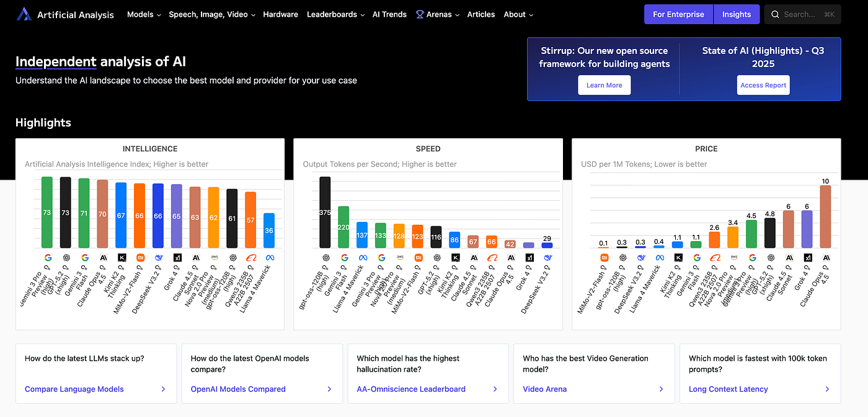Click Kimi K2 icon in the Speed chart
Screen dimensions: 868x417
[x=455, y=258]
